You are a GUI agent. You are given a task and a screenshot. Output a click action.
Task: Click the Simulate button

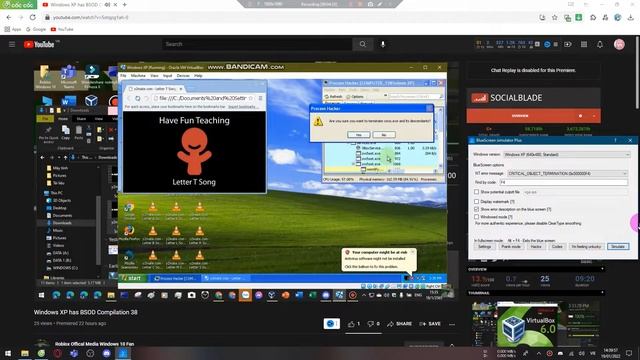(x=618, y=247)
